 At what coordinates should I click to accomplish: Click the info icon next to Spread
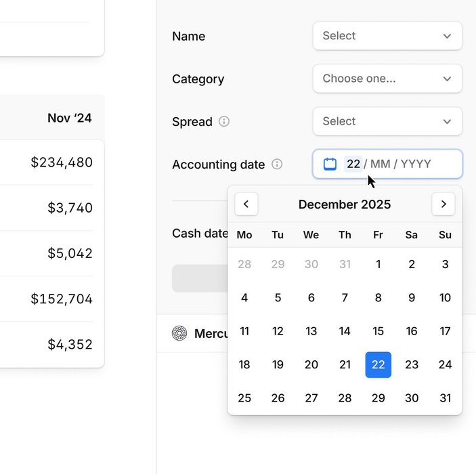(x=224, y=122)
